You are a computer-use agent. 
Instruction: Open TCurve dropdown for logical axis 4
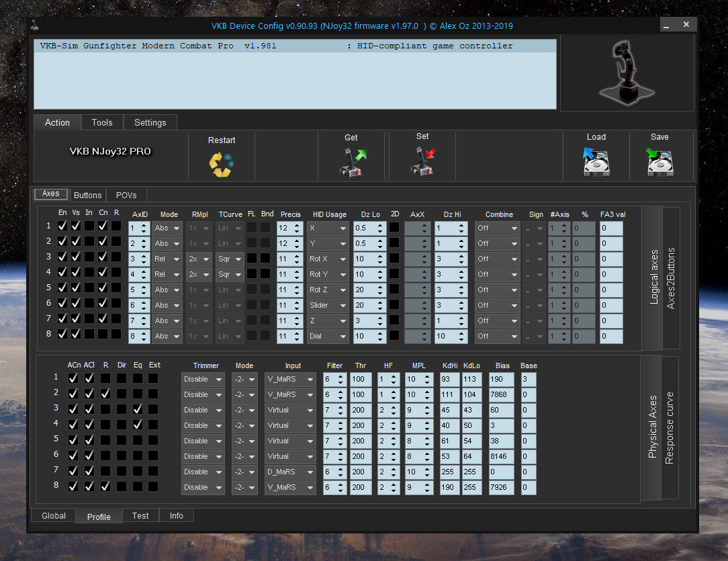pyautogui.click(x=230, y=275)
